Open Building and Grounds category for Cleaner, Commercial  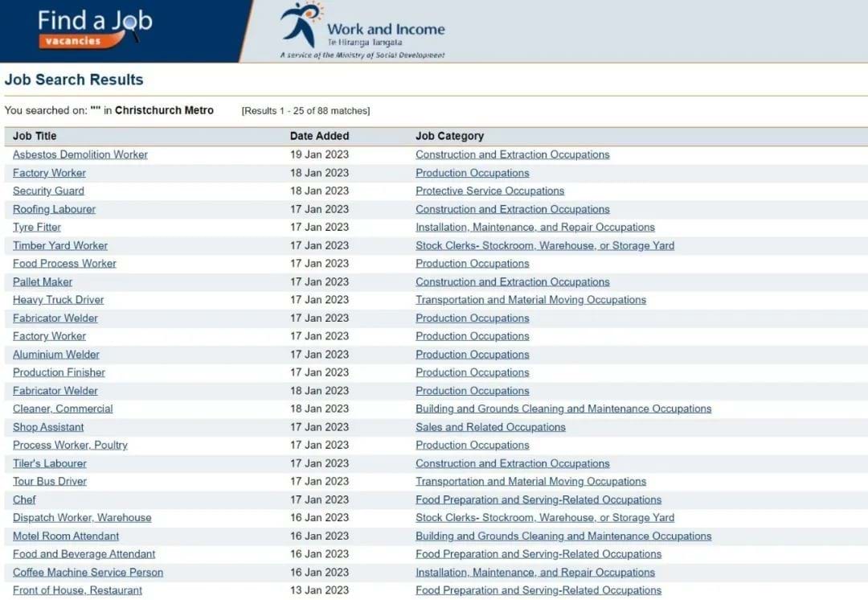click(x=563, y=409)
